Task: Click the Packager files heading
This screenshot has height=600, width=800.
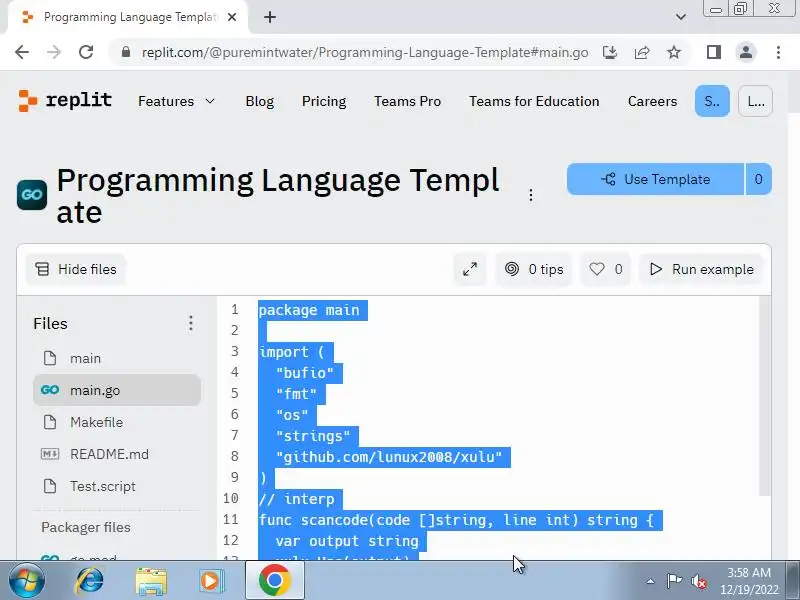Action: 86,527
